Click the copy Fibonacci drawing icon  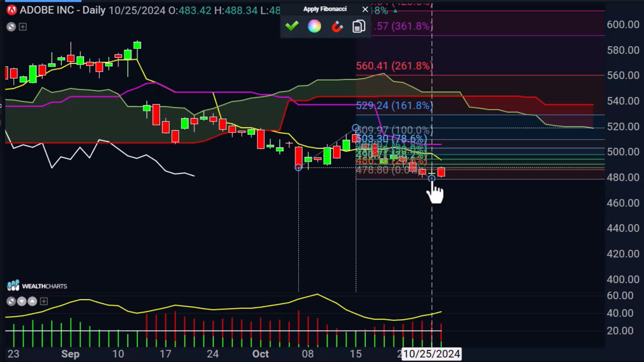tap(359, 26)
